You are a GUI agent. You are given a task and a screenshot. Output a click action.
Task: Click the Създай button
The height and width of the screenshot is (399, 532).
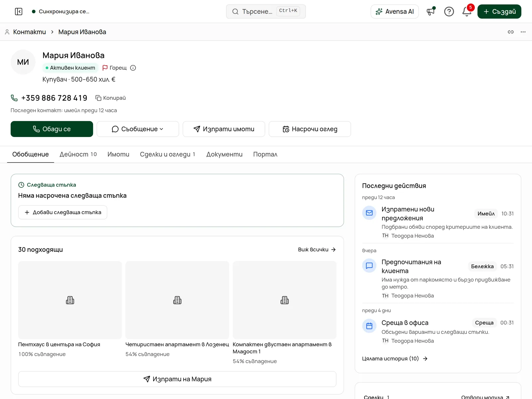499,12
